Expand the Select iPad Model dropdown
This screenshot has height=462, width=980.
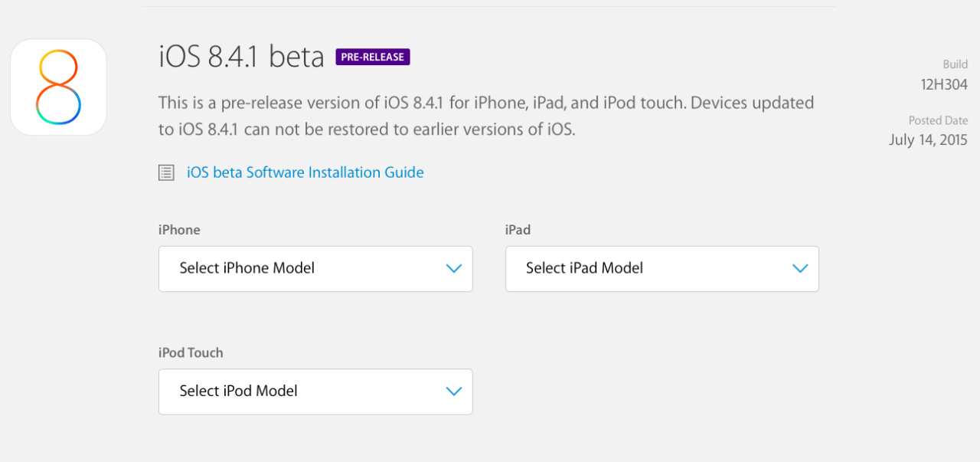tap(661, 268)
